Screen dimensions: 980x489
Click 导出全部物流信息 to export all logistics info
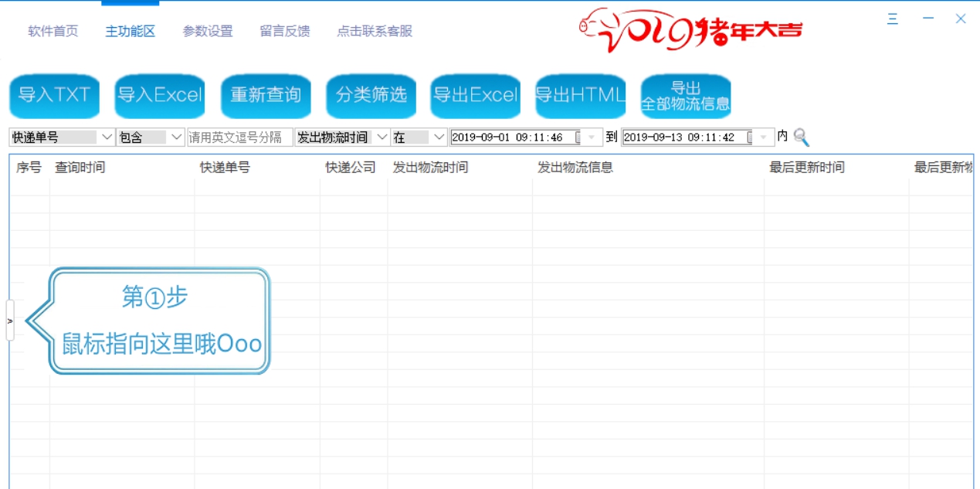point(686,96)
